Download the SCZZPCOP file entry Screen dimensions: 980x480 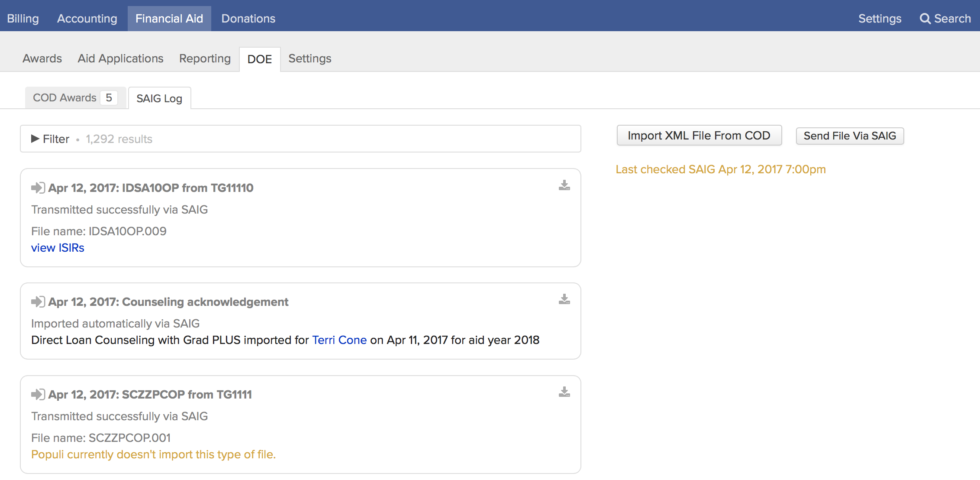pos(564,392)
